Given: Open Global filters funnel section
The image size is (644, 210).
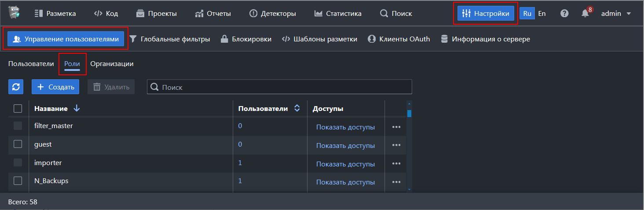Looking at the screenshot, I should coord(169,39).
